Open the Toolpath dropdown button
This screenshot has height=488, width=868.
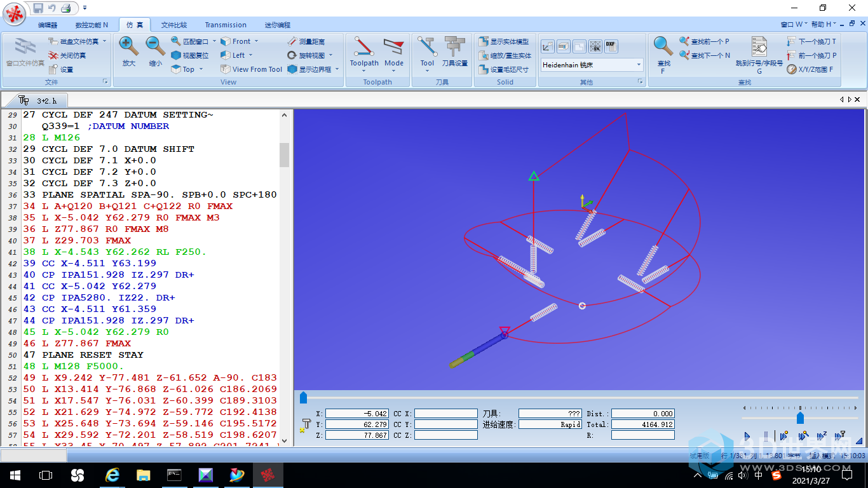click(x=364, y=53)
